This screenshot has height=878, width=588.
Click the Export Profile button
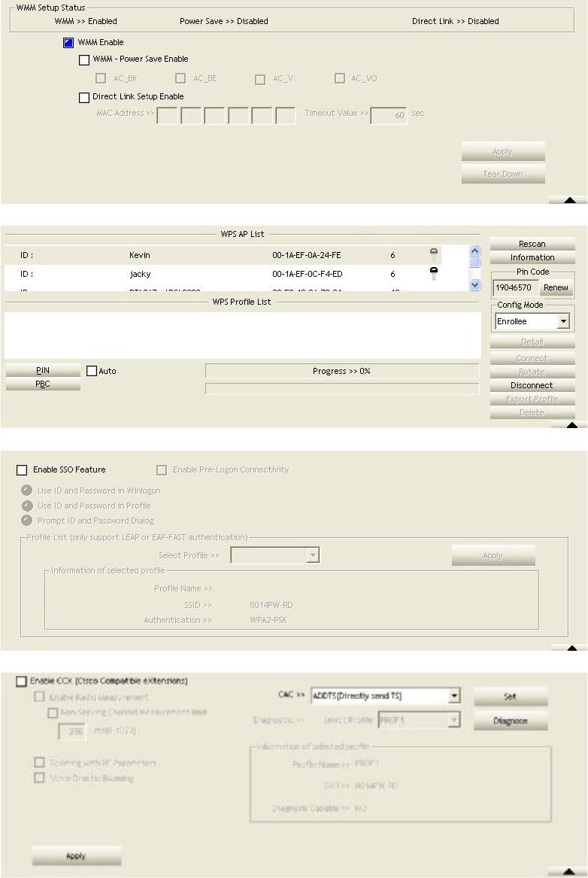tap(532, 400)
